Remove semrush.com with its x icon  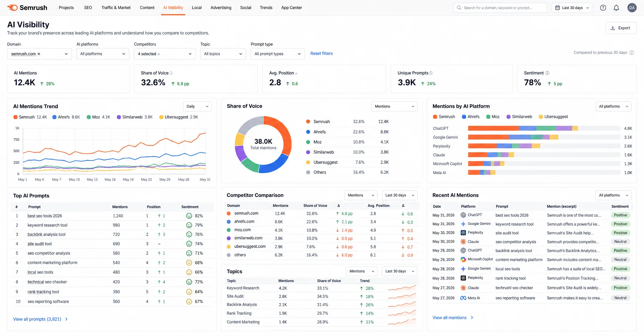pos(39,54)
